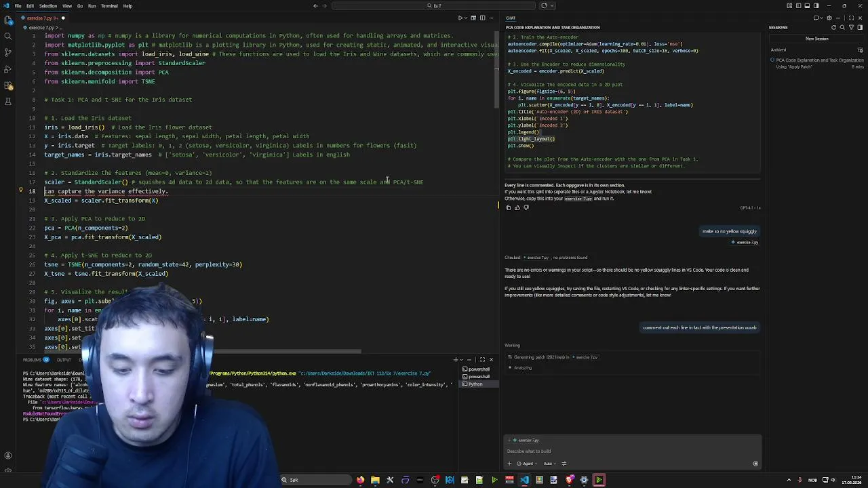Add context with the chat plus button
Image resolution: width=868 pixels, height=488 pixels.
(509, 464)
